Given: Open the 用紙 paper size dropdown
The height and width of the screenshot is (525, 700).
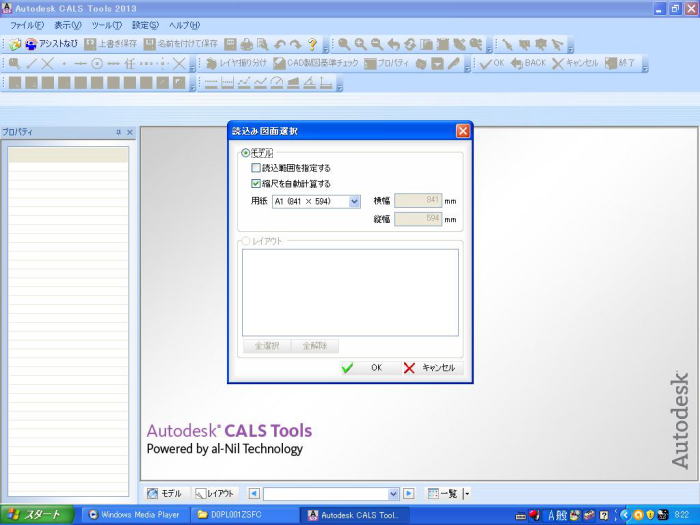Looking at the screenshot, I should coord(354,201).
